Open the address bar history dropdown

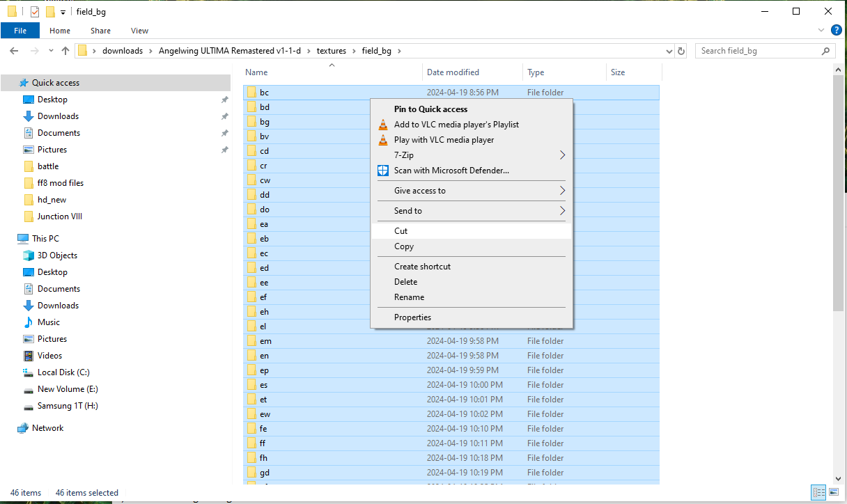669,51
